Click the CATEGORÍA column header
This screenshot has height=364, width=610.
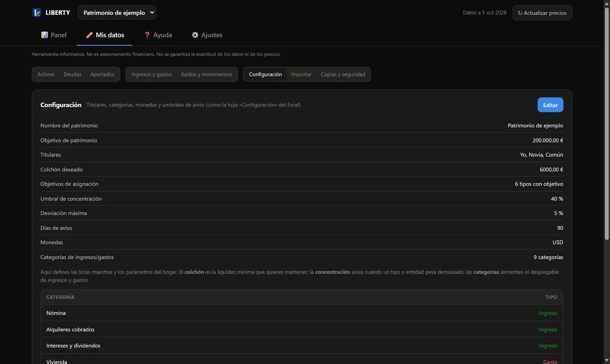coord(60,297)
